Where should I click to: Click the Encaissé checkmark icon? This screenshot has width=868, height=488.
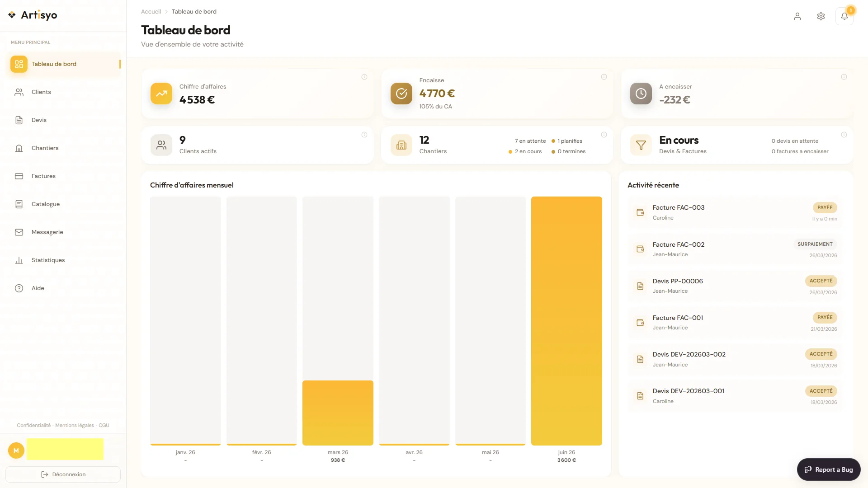[x=401, y=94]
